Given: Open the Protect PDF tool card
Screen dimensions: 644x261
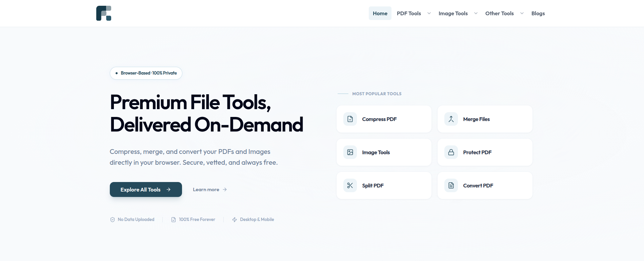Looking at the screenshot, I should tap(485, 152).
